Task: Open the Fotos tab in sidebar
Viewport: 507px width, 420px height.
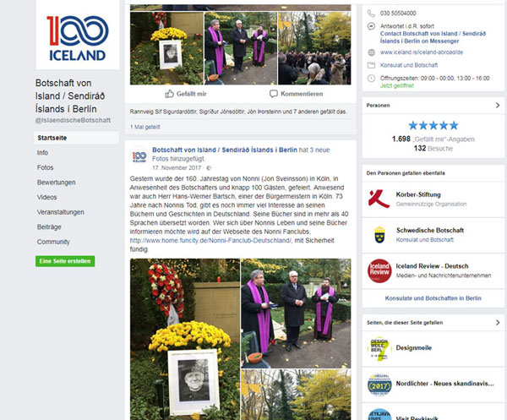Action: coord(46,167)
